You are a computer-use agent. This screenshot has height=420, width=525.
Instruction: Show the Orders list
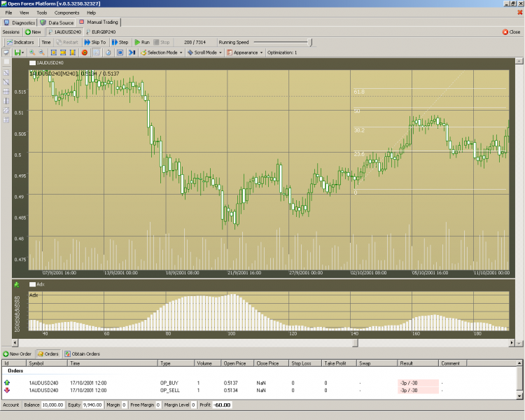tap(48, 353)
